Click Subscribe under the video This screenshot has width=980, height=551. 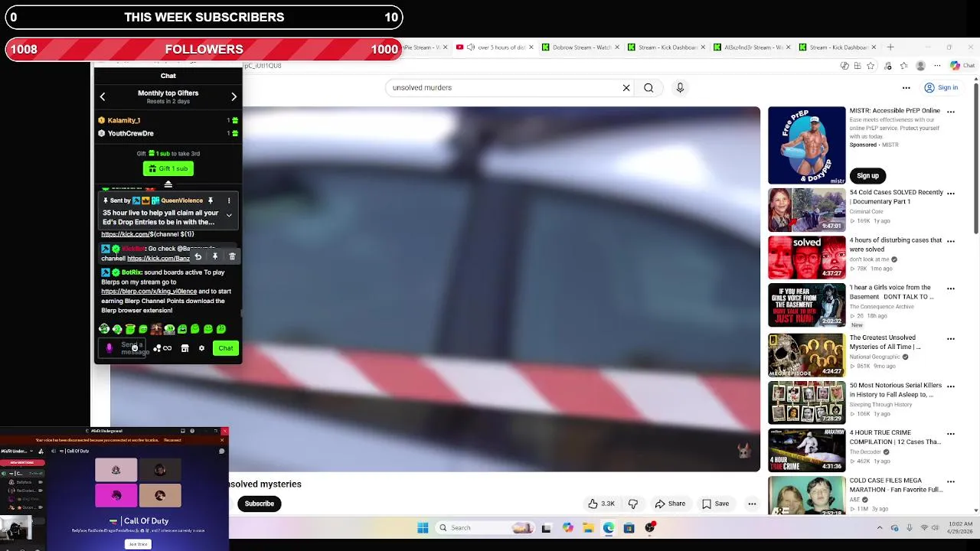point(260,504)
